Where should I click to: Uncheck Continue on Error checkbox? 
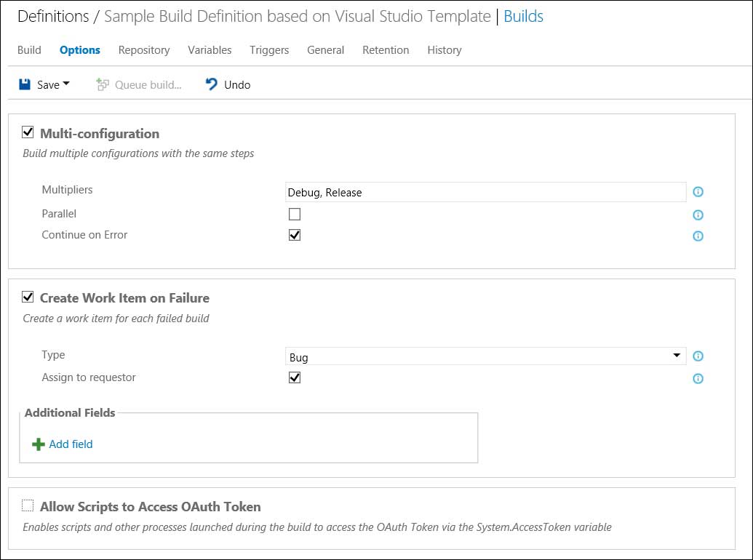[295, 235]
